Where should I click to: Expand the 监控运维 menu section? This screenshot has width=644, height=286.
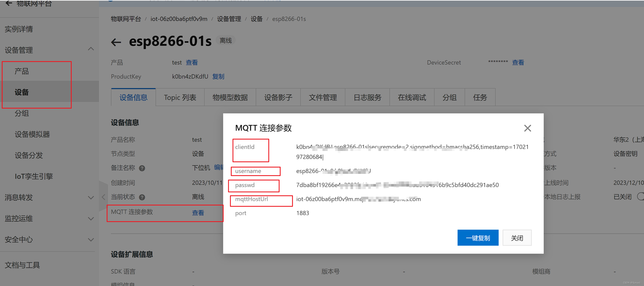pos(91,219)
